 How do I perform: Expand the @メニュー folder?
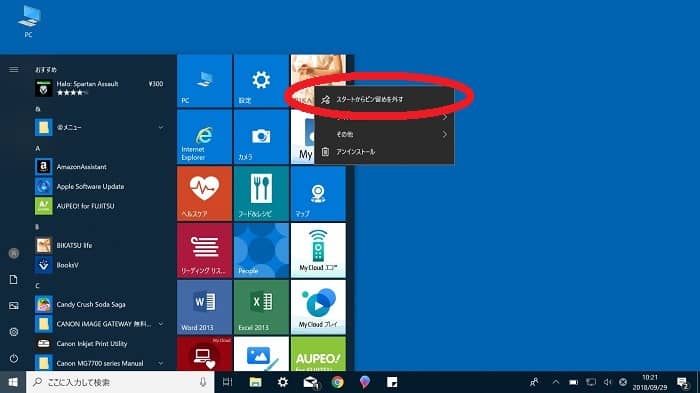click(x=100, y=127)
